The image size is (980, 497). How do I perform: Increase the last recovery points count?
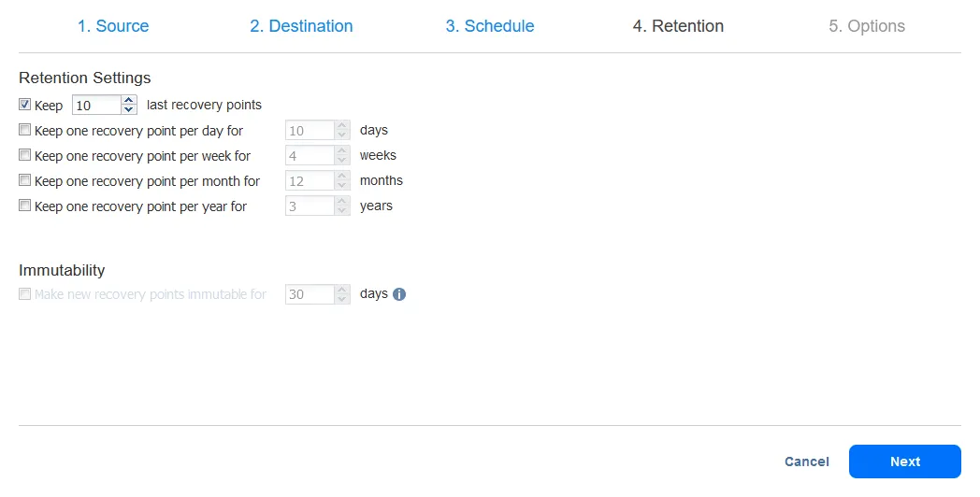coord(129,100)
